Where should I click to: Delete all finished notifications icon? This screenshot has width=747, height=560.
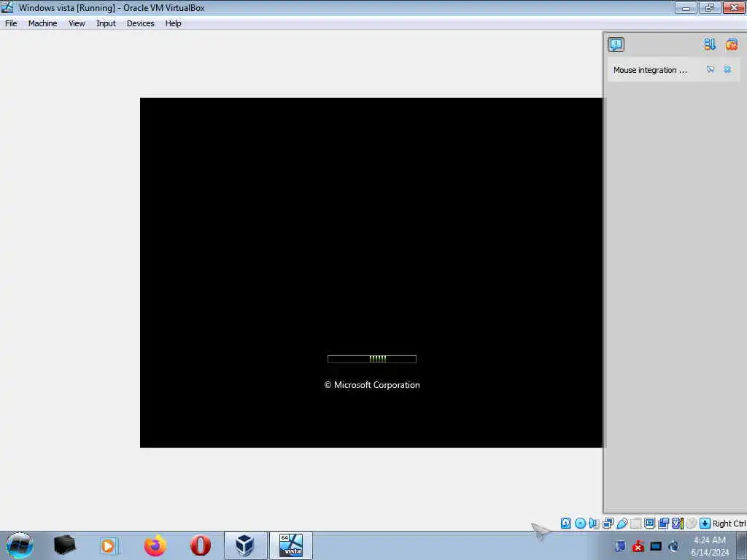click(x=732, y=44)
